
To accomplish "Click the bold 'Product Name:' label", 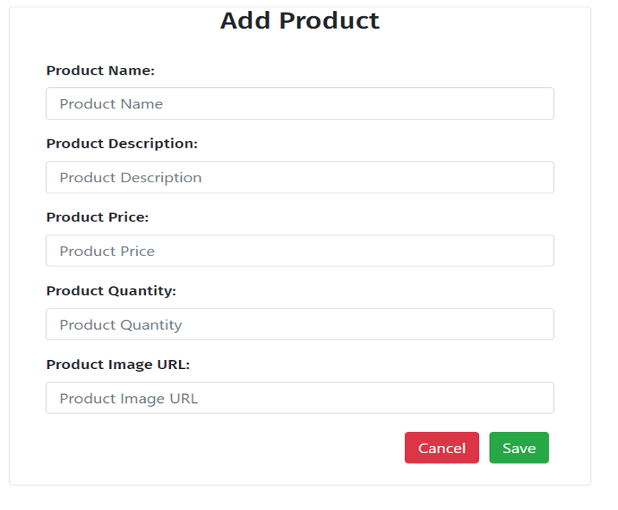I will pyautogui.click(x=101, y=71).
